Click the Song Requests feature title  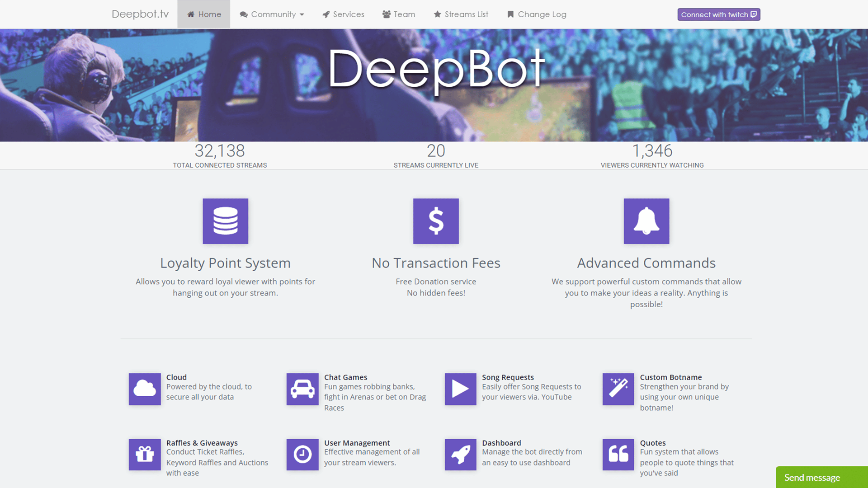(x=508, y=377)
